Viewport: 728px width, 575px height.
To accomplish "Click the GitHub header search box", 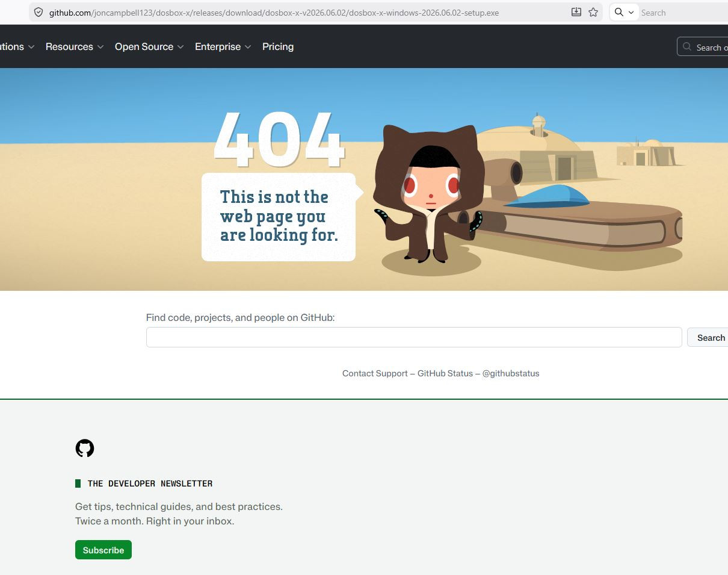I will pyautogui.click(x=703, y=47).
